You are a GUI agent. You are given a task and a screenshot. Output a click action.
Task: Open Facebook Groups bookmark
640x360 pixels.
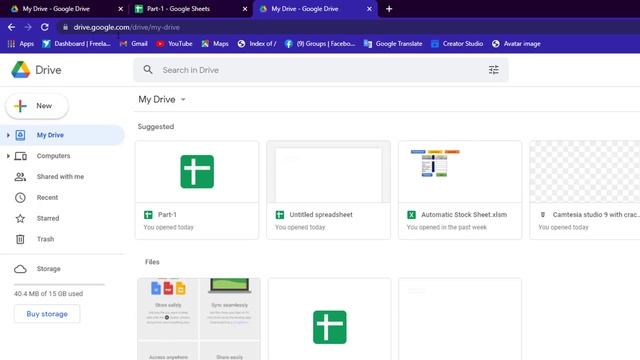point(320,44)
